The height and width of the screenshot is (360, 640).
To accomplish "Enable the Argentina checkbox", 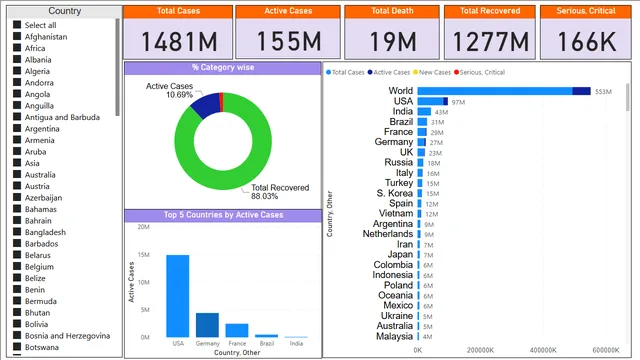I will (17, 128).
